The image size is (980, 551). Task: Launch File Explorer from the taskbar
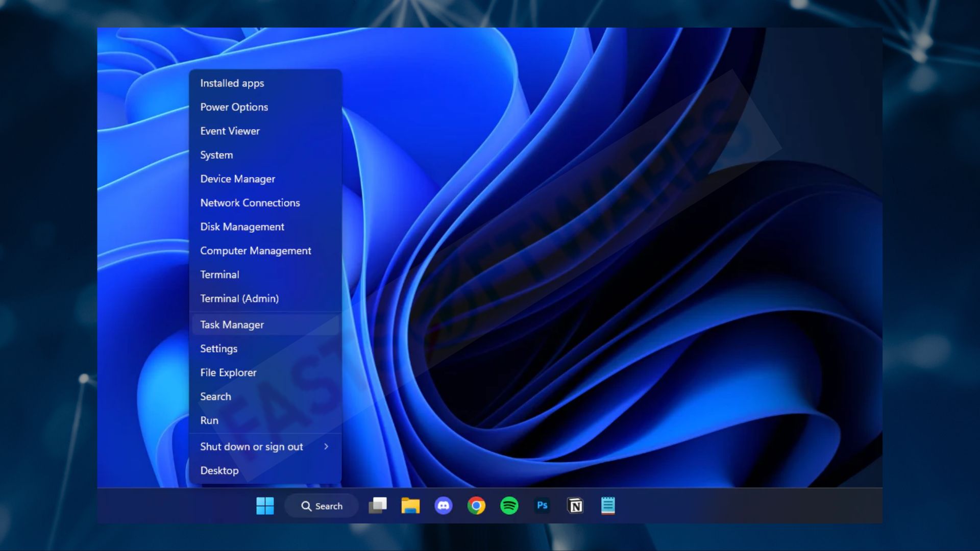point(410,506)
